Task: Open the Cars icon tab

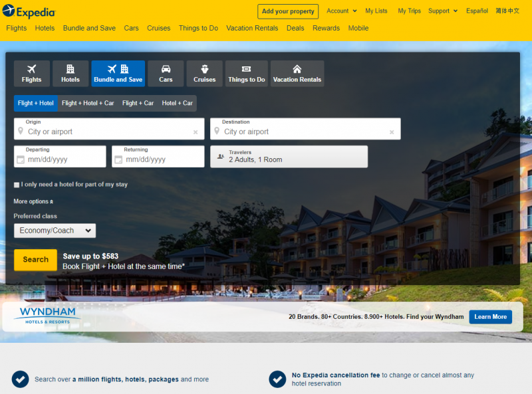Action: [166, 74]
